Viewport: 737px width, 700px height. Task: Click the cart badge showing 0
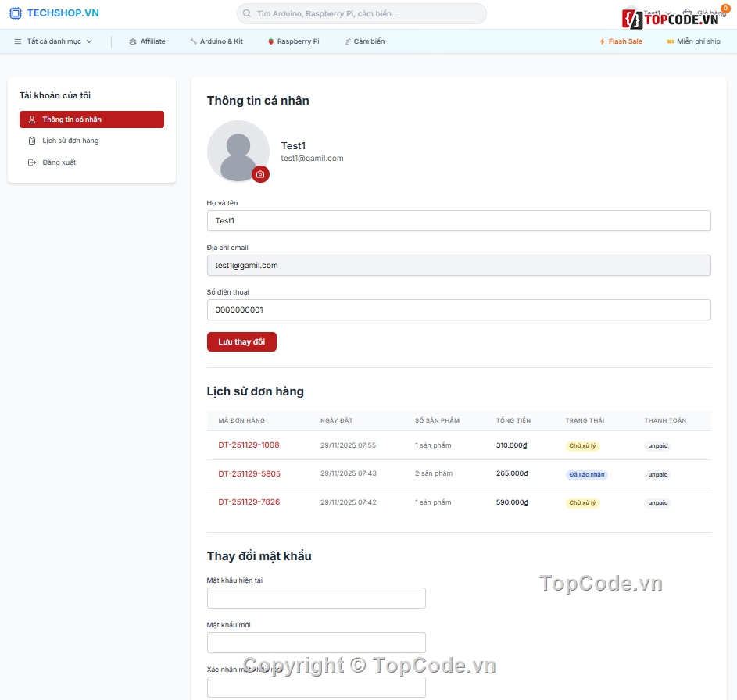(725, 7)
